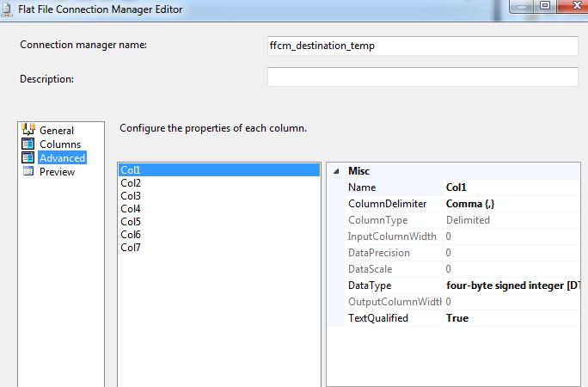Switch to the General page
The height and width of the screenshot is (387, 588).
click(57, 131)
